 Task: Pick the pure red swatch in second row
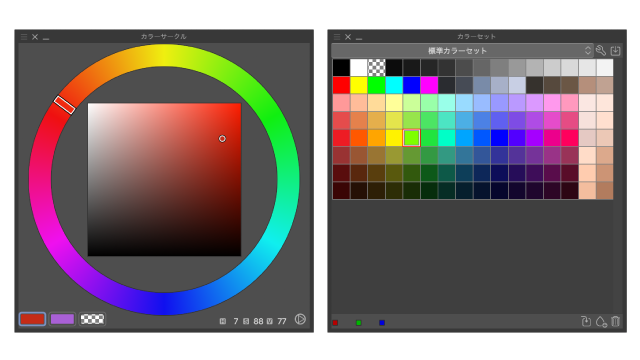coord(341,85)
